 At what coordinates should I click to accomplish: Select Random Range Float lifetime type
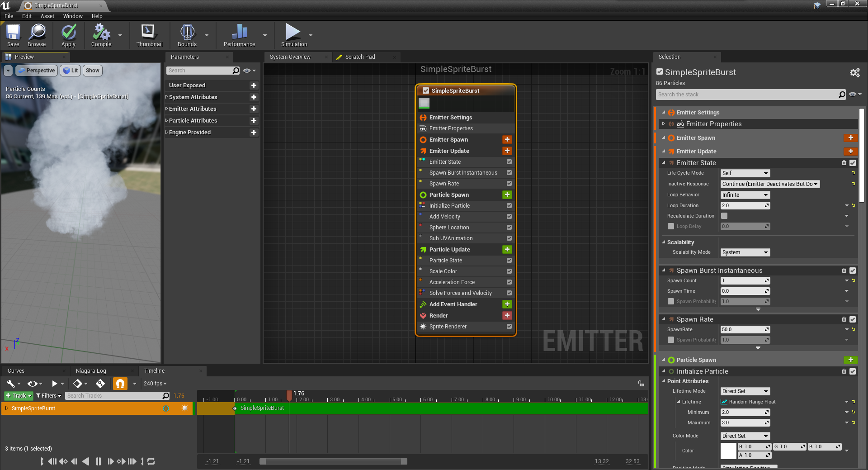(x=748, y=402)
